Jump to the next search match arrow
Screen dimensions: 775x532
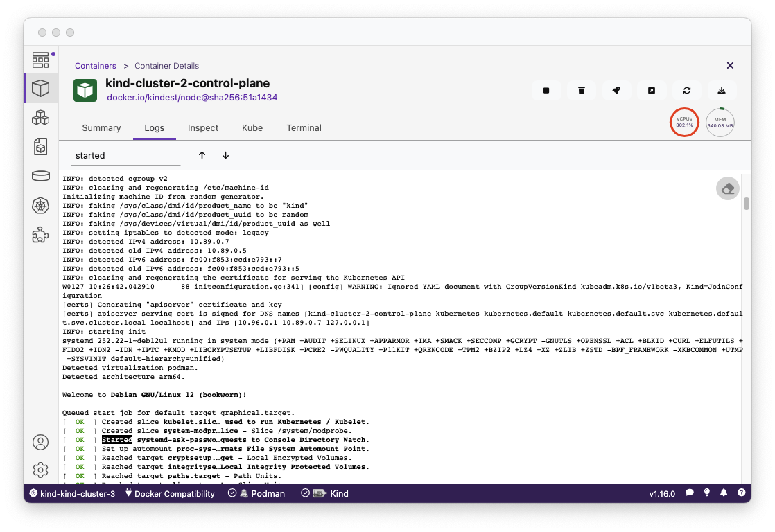(x=225, y=156)
